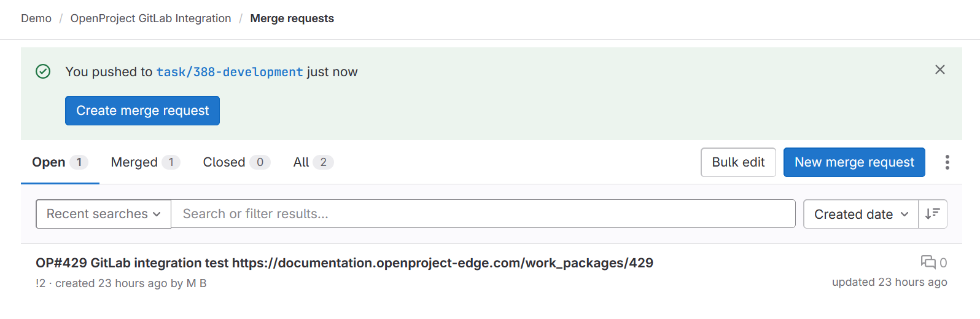The height and width of the screenshot is (319, 980).
Task: Click the green success check icon
Action: pos(43,72)
